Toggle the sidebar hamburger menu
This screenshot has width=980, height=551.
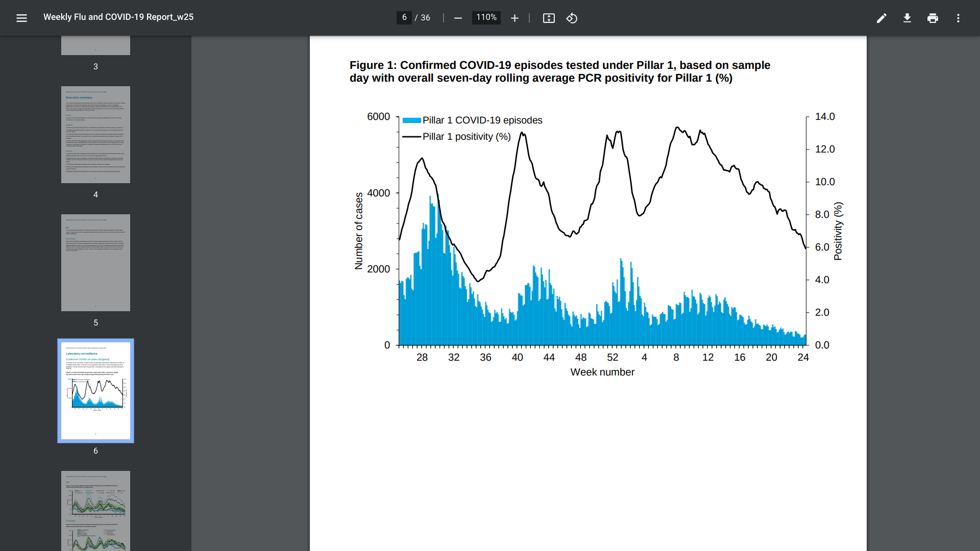click(21, 18)
